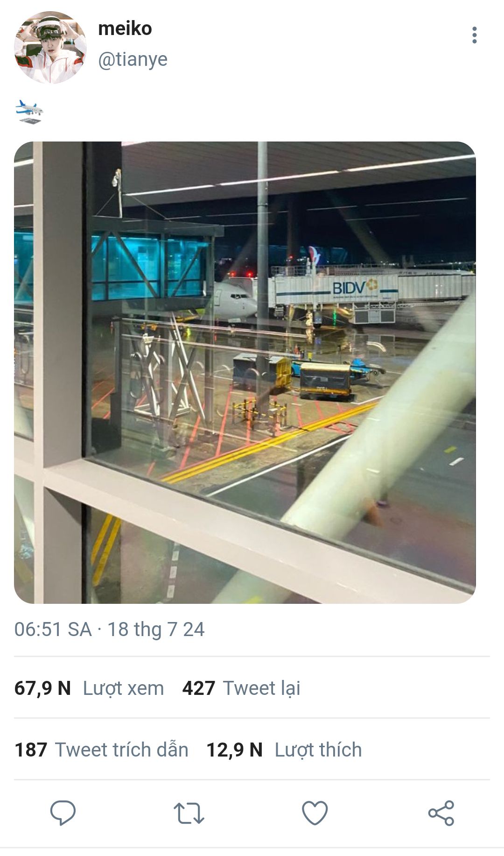
Task: Tap the Lượt xem label
Action: click(x=124, y=688)
